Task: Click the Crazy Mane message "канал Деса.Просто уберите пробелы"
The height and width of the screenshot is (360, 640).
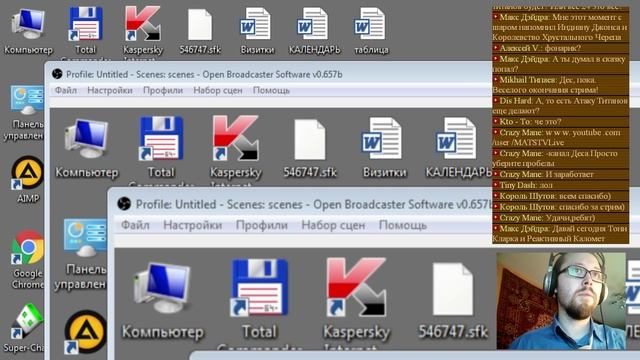Action: [560, 158]
